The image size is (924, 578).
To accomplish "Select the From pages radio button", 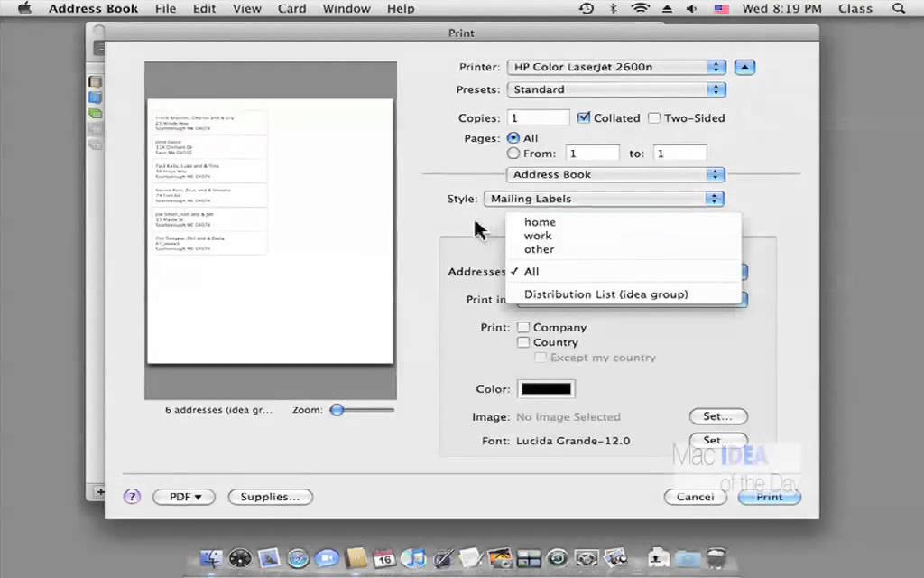I will point(513,154).
